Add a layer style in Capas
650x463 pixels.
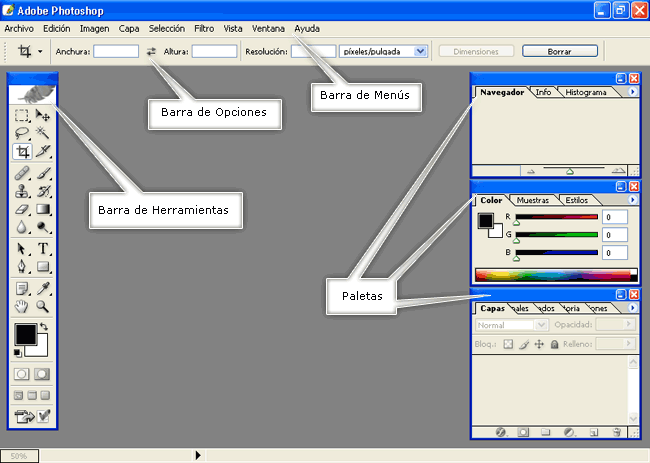coord(501,432)
